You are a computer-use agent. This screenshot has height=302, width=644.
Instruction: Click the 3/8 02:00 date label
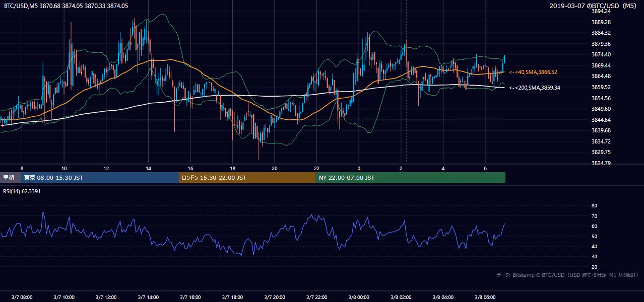pyautogui.click(x=401, y=297)
